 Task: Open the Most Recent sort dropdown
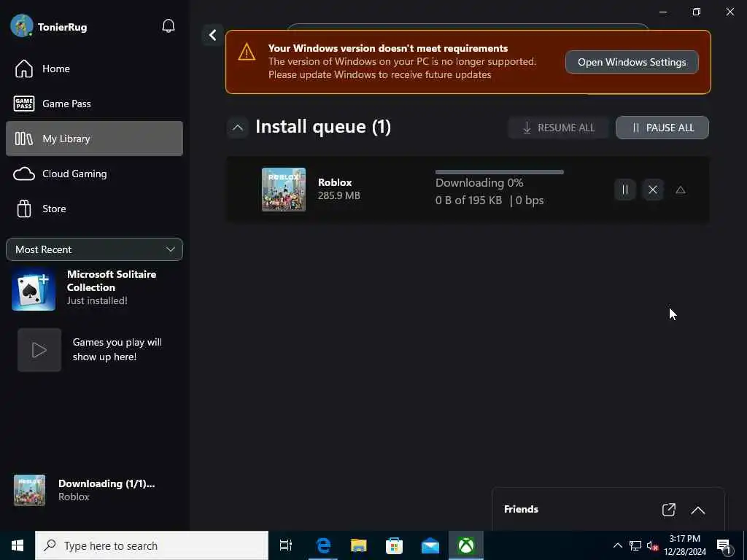[x=94, y=249]
